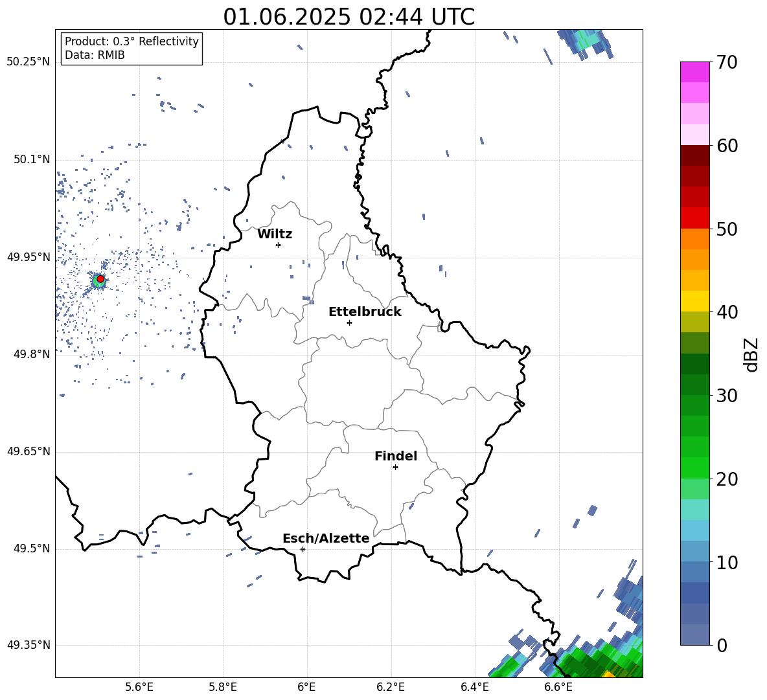Click the 6.6°E longitude label
767x700 pixels.
(558, 687)
